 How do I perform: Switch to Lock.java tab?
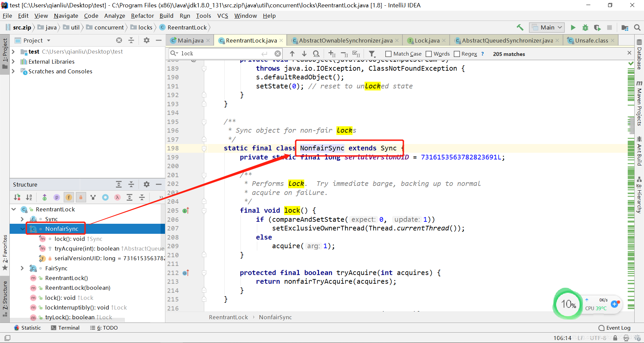point(427,41)
